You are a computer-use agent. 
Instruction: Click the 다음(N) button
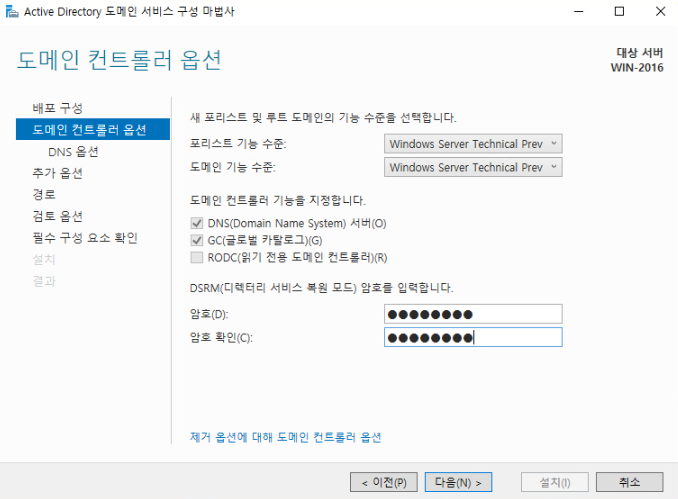[458, 482]
